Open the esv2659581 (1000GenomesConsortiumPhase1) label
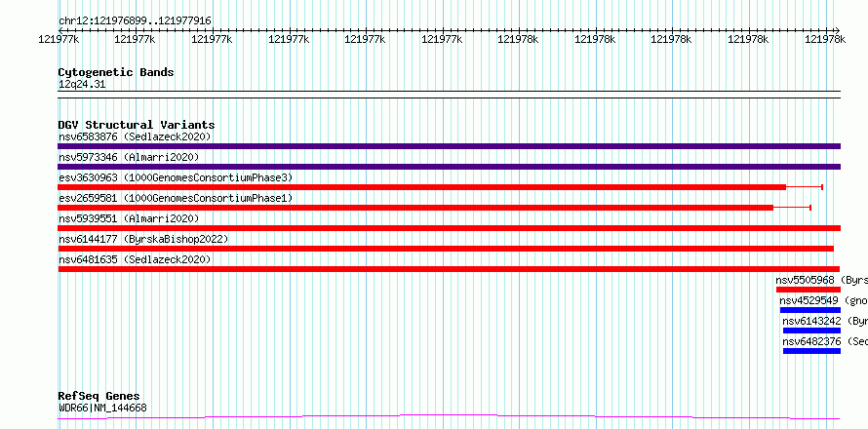The width and height of the screenshot is (868, 429). pos(176,198)
